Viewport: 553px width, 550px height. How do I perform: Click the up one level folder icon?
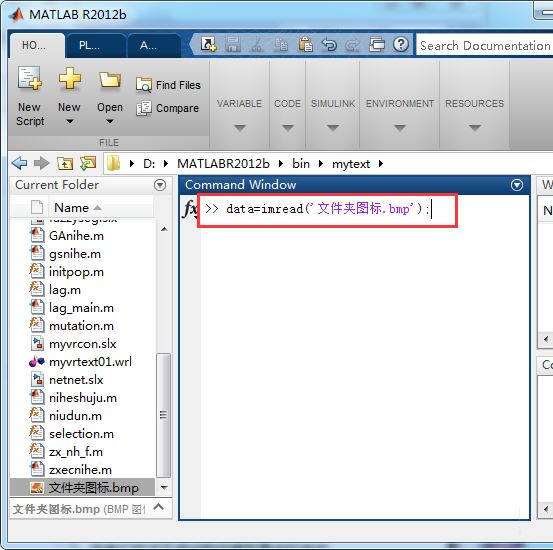click(65, 163)
